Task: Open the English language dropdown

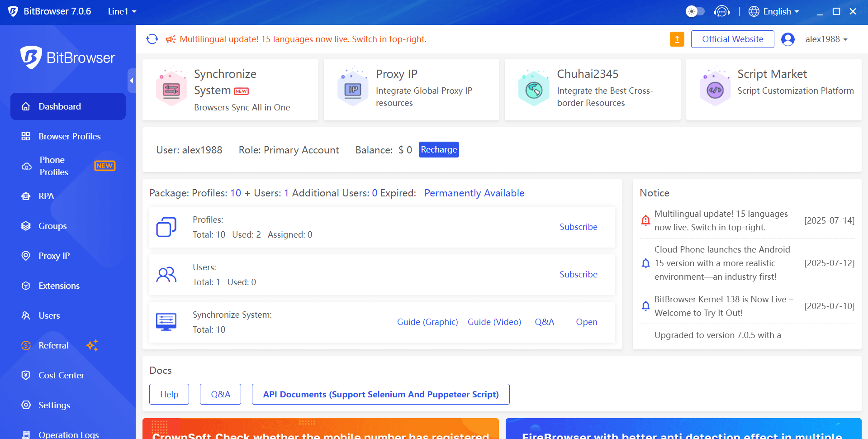Action: 774,11
